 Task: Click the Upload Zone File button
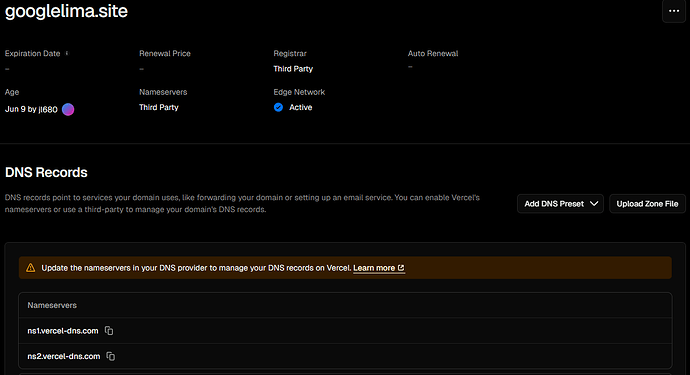point(647,204)
